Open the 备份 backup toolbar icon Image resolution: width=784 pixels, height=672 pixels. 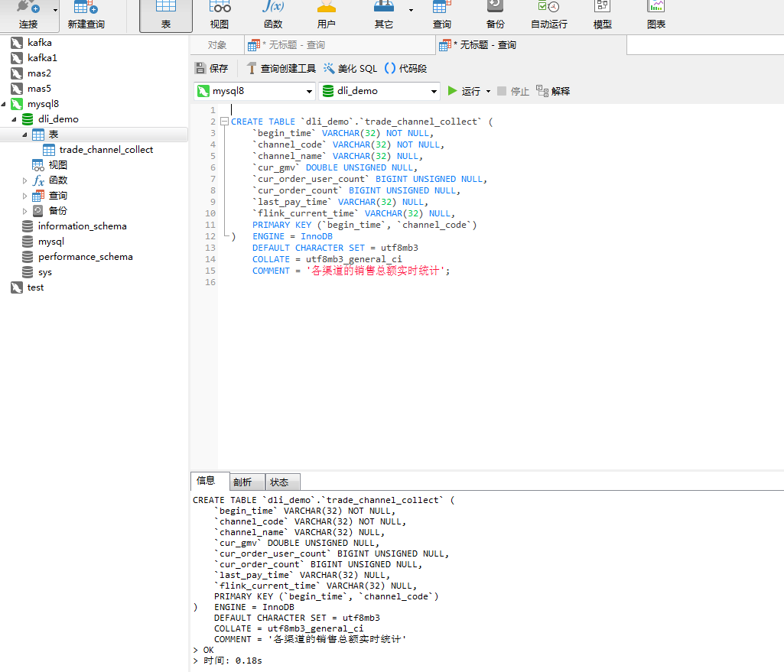tap(495, 15)
